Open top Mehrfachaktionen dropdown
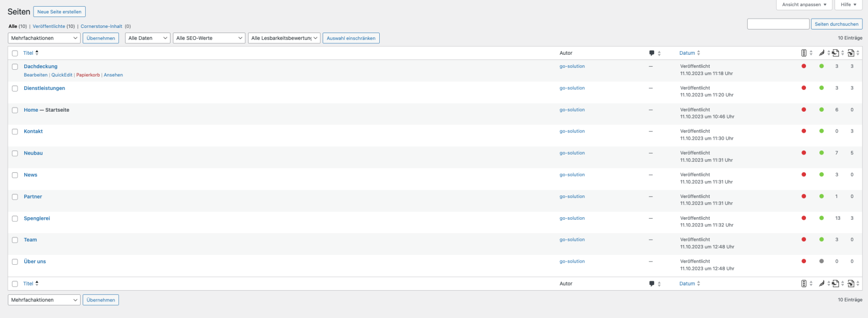This screenshot has width=868, height=318. [x=44, y=38]
